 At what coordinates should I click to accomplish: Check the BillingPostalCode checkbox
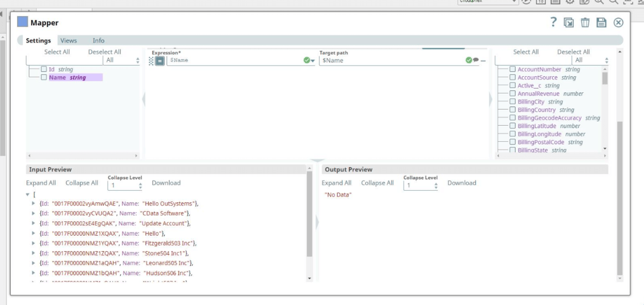[513, 142]
